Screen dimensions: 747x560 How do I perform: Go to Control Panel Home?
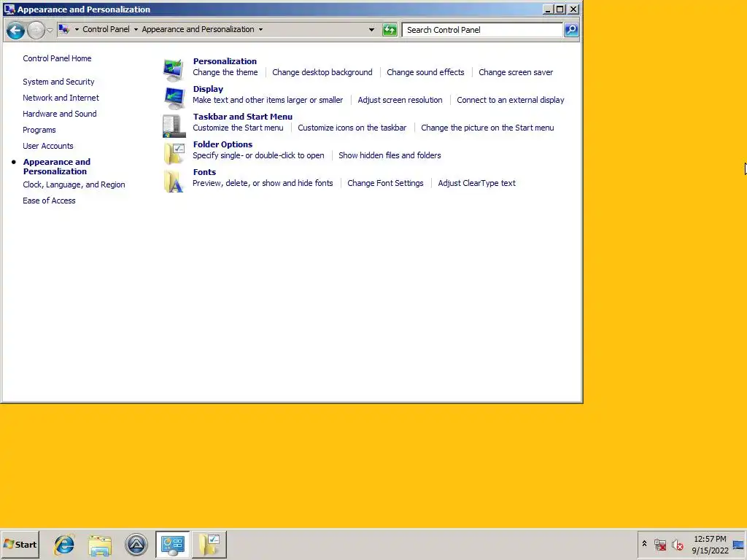pos(57,58)
